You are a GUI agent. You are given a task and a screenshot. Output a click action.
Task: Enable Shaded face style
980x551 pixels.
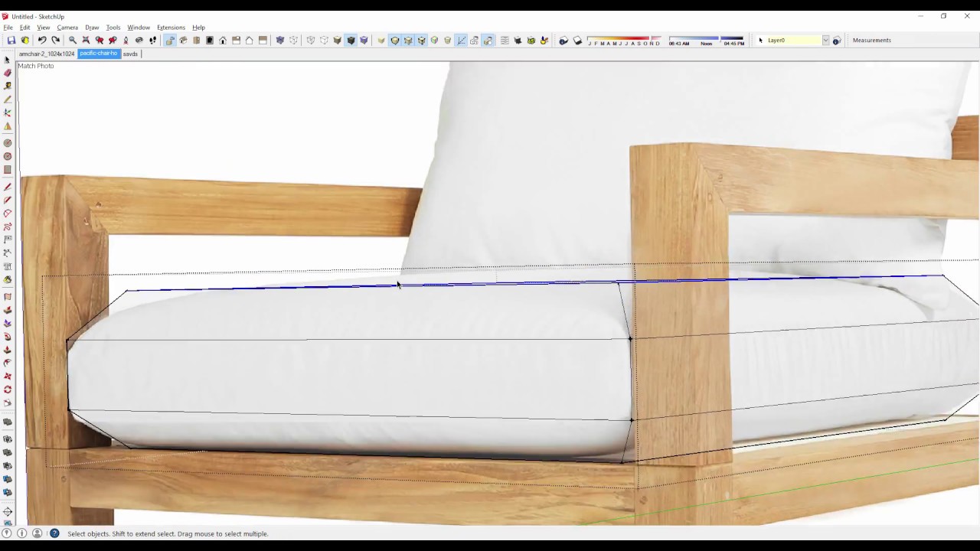point(337,41)
